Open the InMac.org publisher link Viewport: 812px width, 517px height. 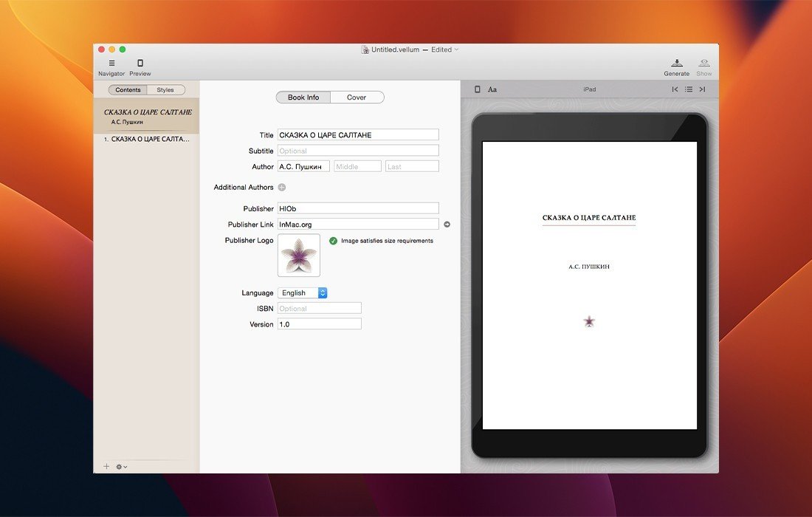[447, 224]
